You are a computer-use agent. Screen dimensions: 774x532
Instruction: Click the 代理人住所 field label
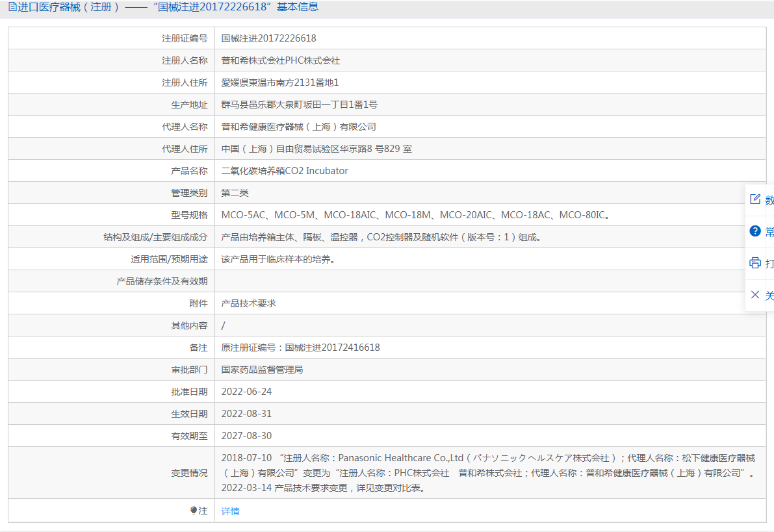tap(185, 149)
